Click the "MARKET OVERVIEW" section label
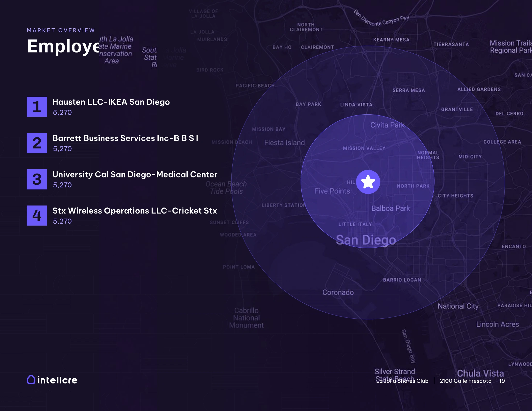This screenshot has width=532, height=411. (61, 30)
